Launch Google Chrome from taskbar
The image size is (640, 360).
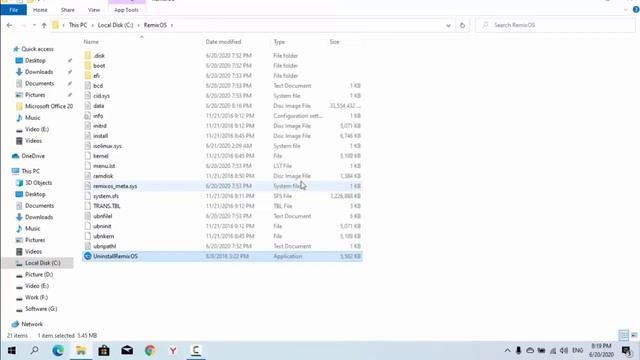coord(150,351)
